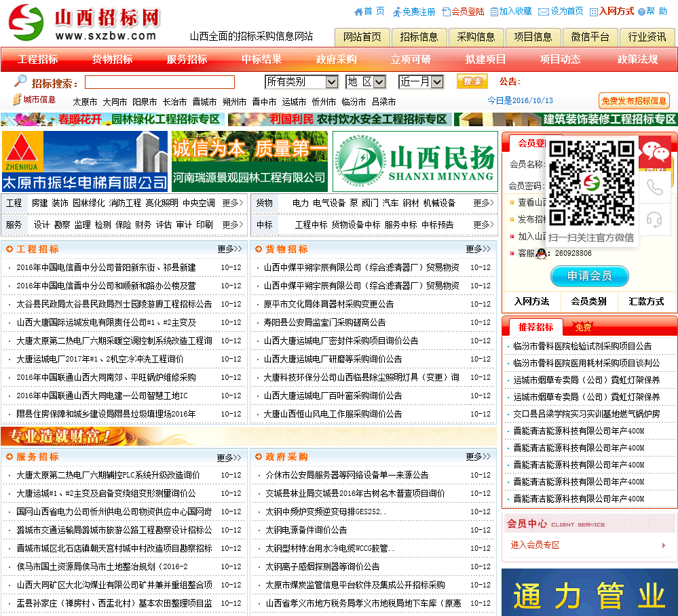Click 更多>> in the 工程招标 panel
This screenshot has width=678, height=616.
point(229,249)
